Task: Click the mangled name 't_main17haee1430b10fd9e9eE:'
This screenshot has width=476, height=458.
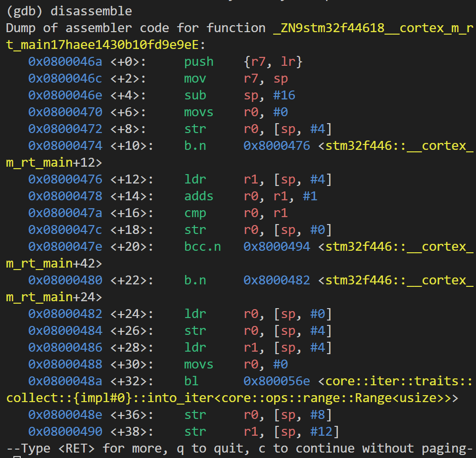Action: [x=106, y=45]
